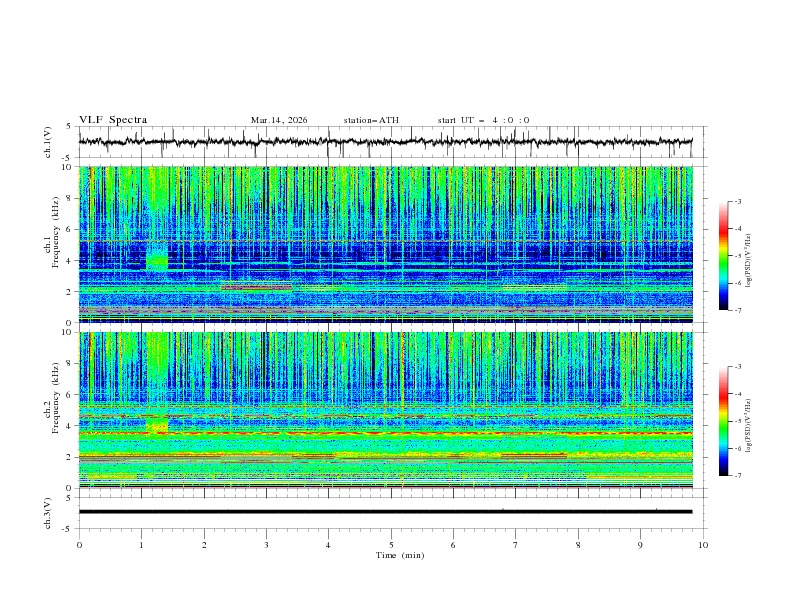Click the time tick label "10"
Viewport: 792px width, 612px height.
(x=703, y=545)
